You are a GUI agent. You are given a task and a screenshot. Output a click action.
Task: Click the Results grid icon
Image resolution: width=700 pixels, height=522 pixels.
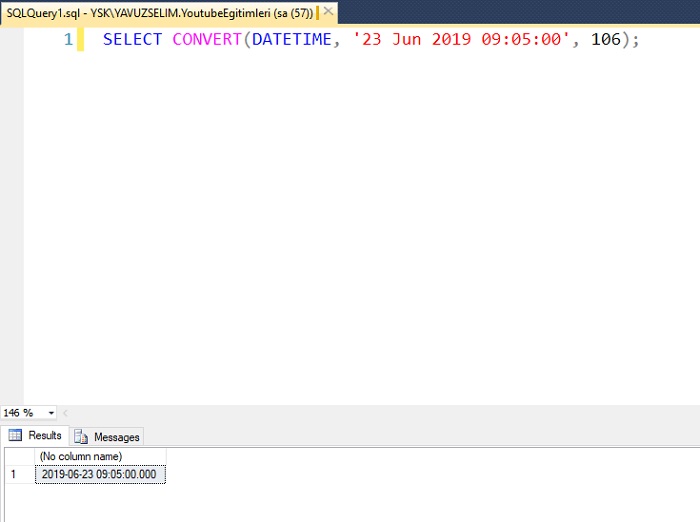15,435
